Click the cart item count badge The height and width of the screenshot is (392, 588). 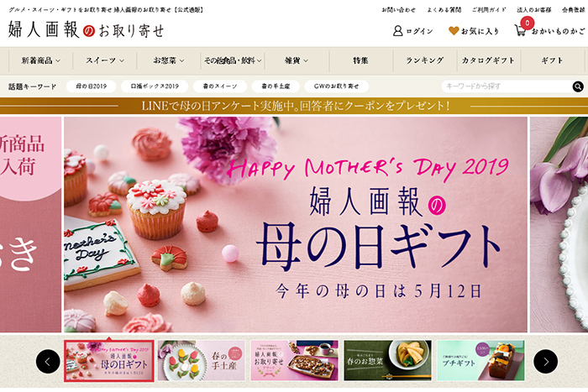coord(528,23)
